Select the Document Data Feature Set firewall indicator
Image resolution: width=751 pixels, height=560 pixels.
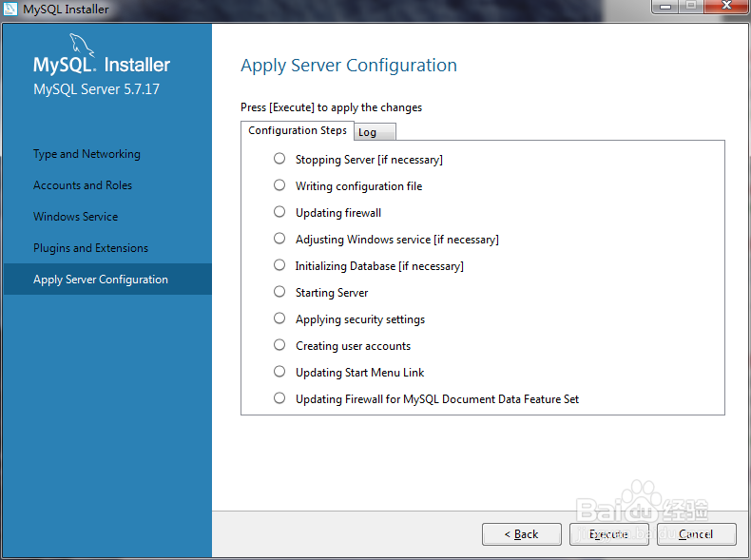pyautogui.click(x=279, y=398)
